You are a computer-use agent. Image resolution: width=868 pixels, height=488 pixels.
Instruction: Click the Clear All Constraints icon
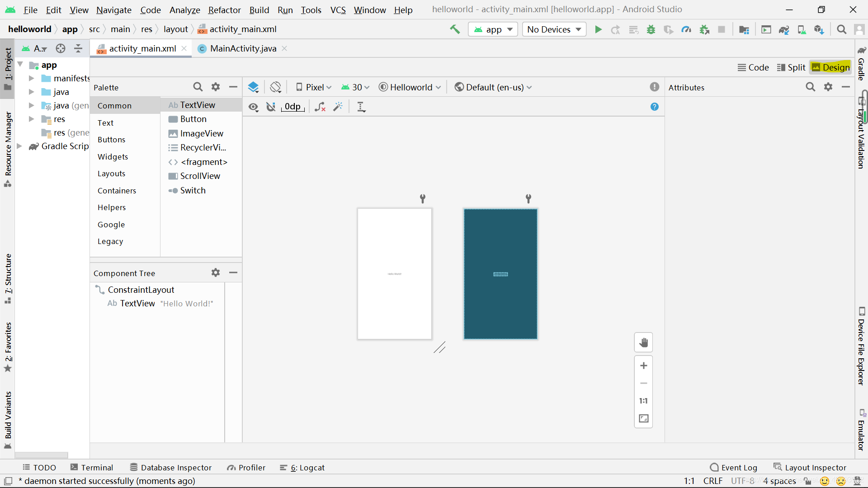coord(320,107)
